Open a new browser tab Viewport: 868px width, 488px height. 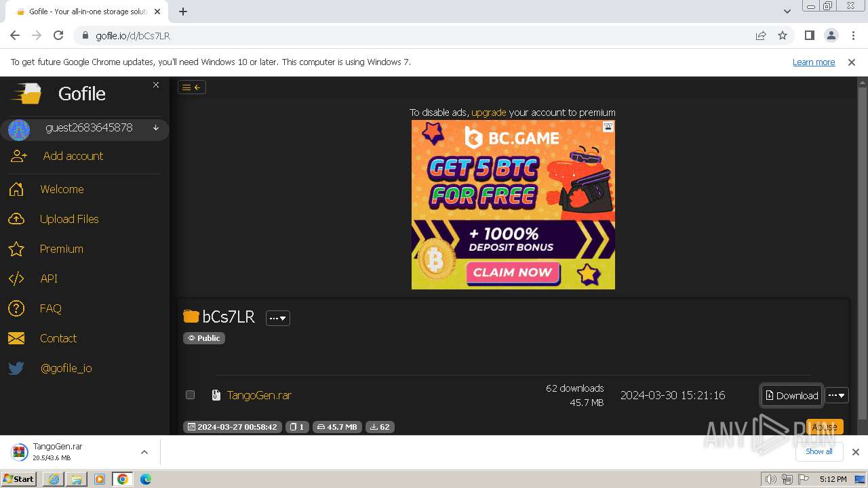183,12
